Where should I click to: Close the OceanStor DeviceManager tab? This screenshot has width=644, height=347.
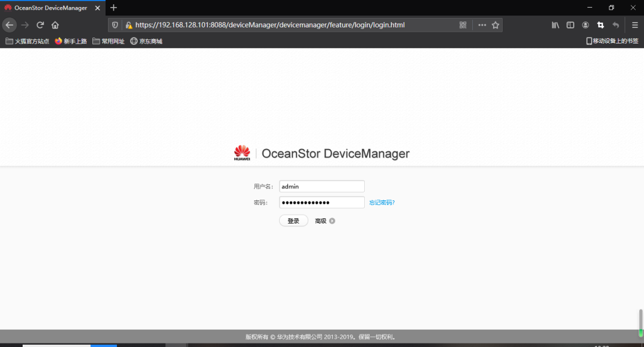97,8
